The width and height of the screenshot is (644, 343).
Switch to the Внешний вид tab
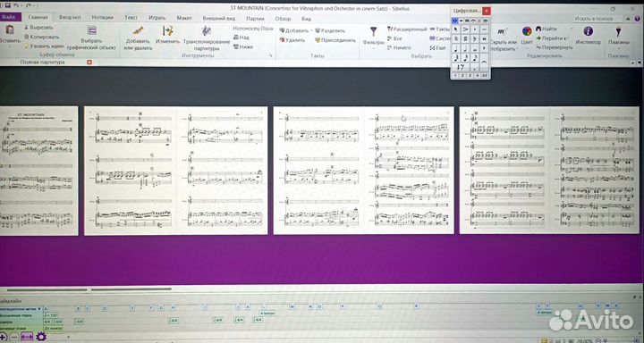218,19
